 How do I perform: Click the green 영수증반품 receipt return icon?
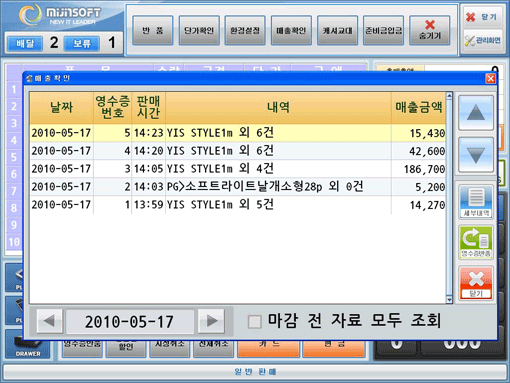tap(476, 242)
